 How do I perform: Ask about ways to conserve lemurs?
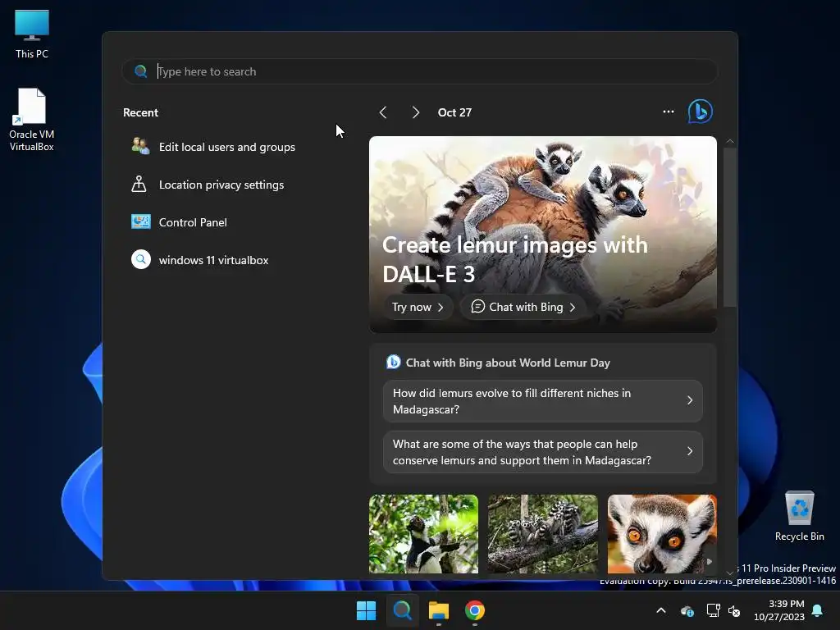coord(543,452)
